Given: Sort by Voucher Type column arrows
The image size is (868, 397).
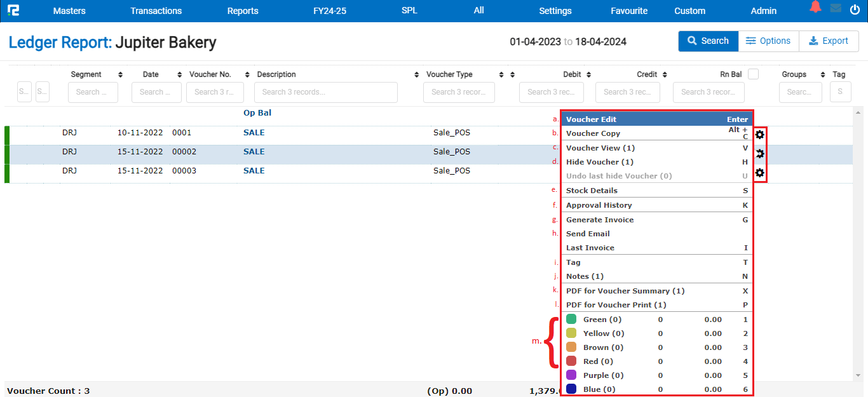Looking at the screenshot, I should [x=501, y=75].
